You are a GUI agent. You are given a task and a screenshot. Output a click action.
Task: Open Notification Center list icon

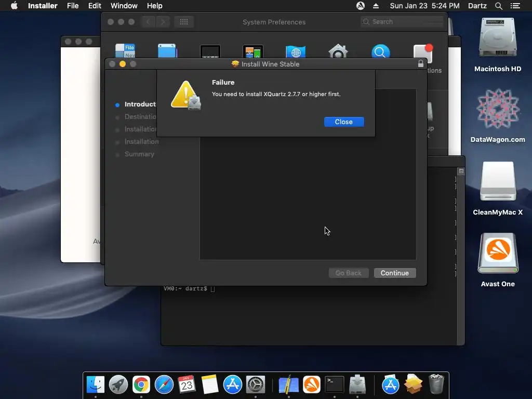pos(515,6)
